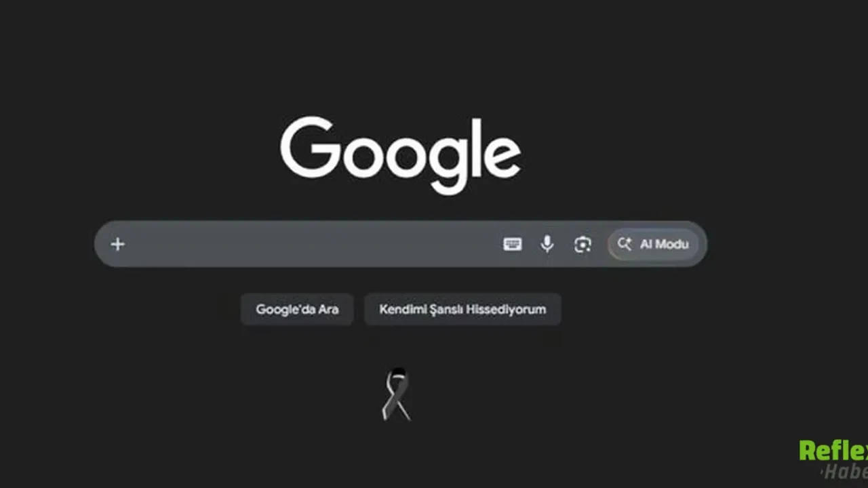Open Google Lens image search icon
Screen dimensions: 868x488
pyautogui.click(x=583, y=244)
